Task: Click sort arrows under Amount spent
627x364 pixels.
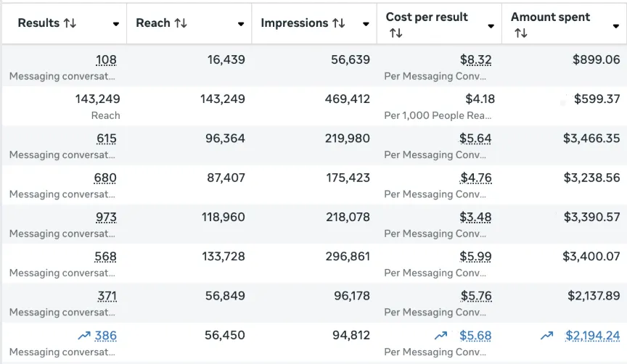Action: (x=520, y=33)
